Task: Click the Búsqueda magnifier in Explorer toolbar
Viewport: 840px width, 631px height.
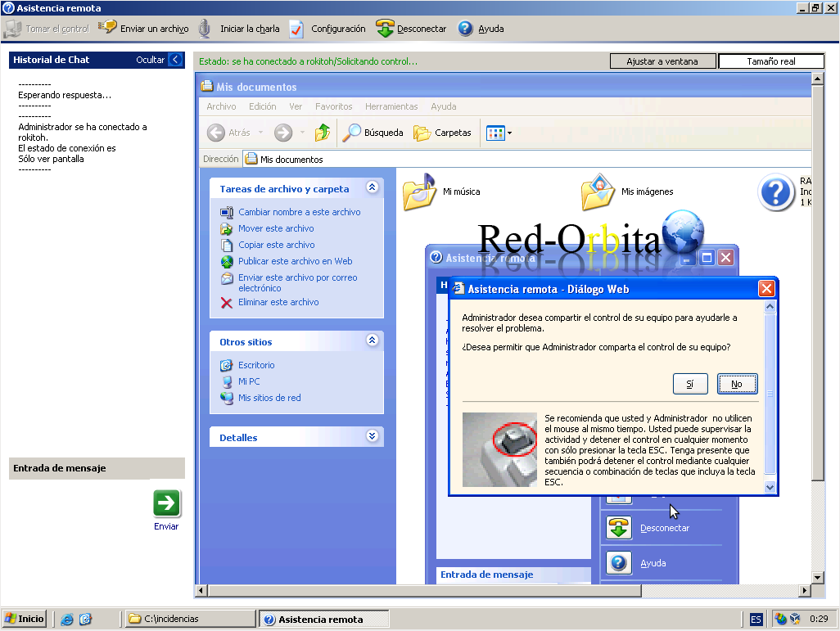Action: pyautogui.click(x=351, y=133)
